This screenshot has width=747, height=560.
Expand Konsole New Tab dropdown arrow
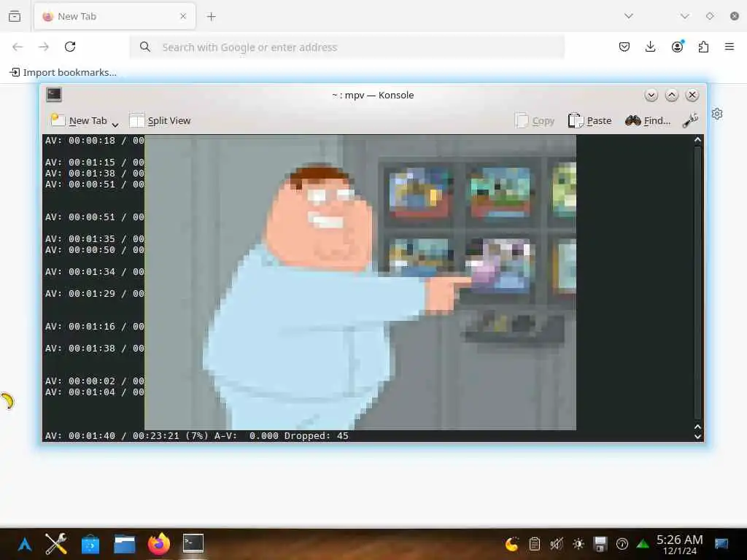point(115,125)
